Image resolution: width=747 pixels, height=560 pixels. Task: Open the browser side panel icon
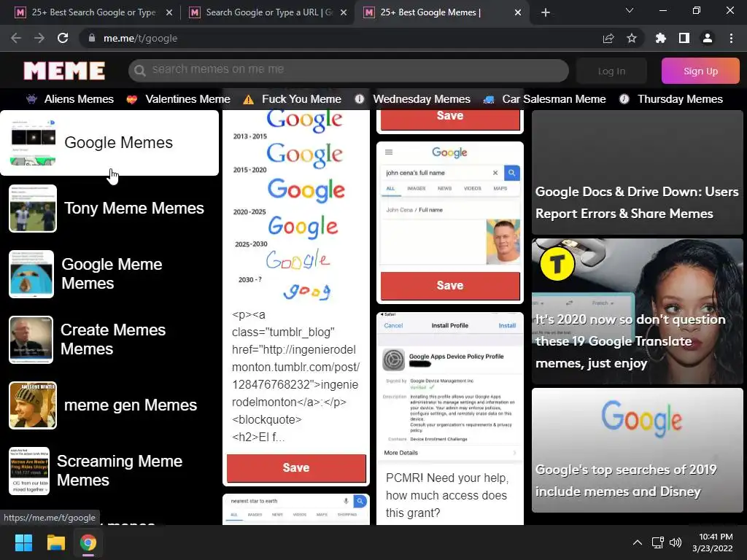pyautogui.click(x=684, y=38)
